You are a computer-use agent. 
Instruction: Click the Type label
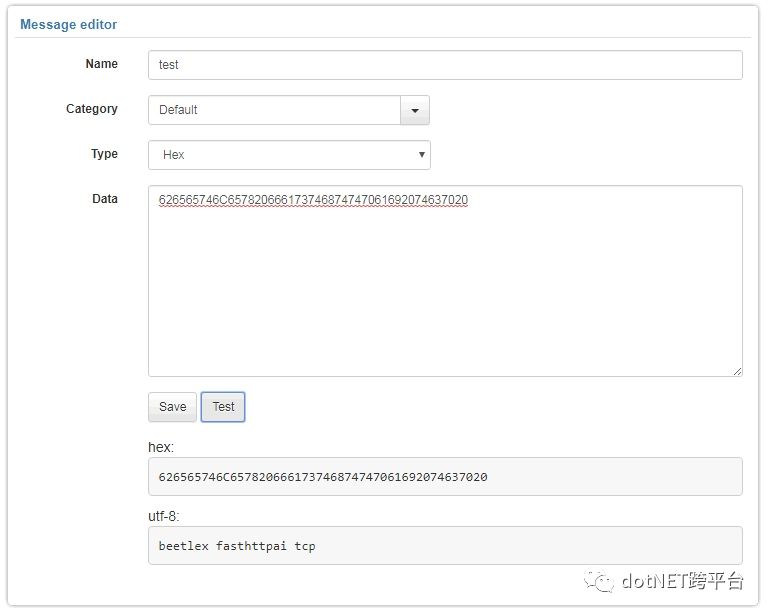tap(104, 154)
